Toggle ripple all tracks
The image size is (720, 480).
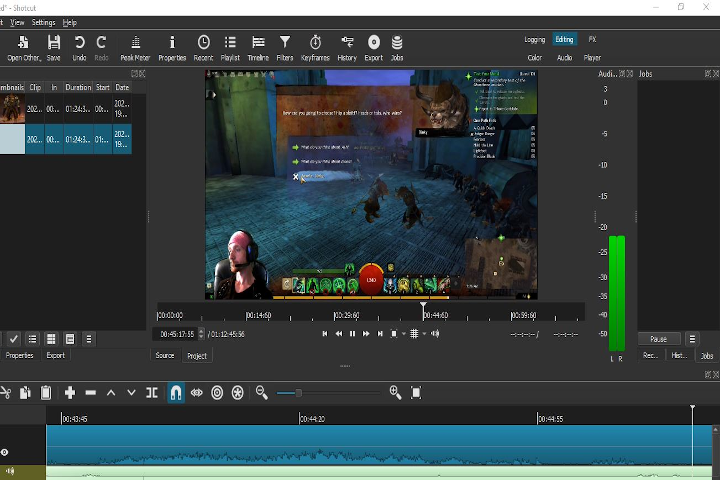click(237, 393)
